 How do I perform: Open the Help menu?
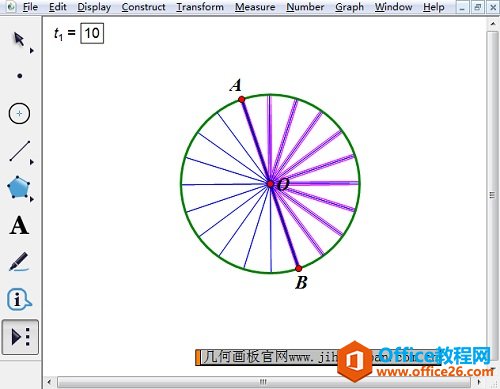click(434, 7)
